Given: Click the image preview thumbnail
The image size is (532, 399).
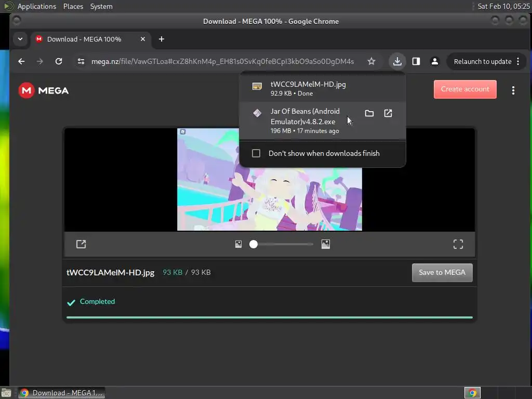Looking at the screenshot, I should [x=270, y=179].
